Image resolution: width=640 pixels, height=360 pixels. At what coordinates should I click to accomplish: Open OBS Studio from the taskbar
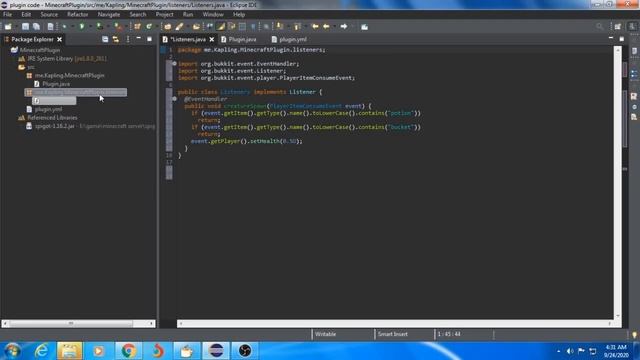[x=245, y=351]
